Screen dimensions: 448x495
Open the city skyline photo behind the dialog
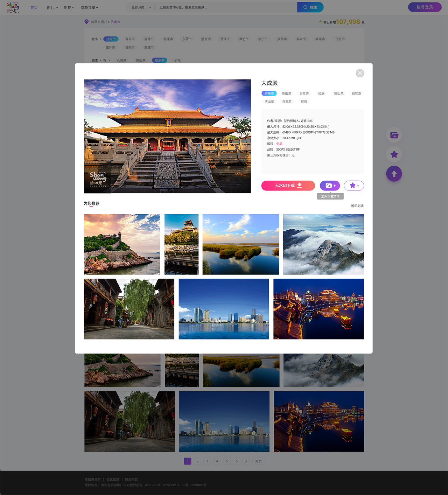[224, 421]
